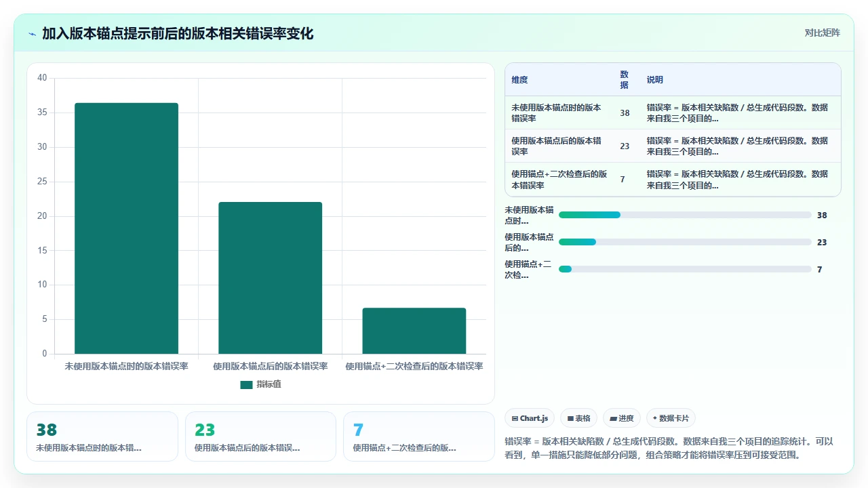Click the Chart.js chip icon
The height and width of the screenshot is (488, 868).
(x=515, y=418)
